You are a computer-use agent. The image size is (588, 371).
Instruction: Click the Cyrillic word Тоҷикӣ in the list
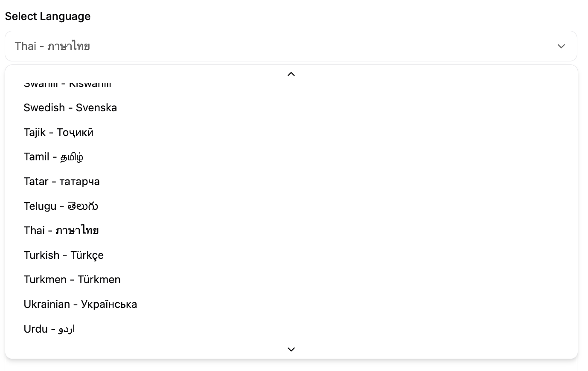(75, 132)
